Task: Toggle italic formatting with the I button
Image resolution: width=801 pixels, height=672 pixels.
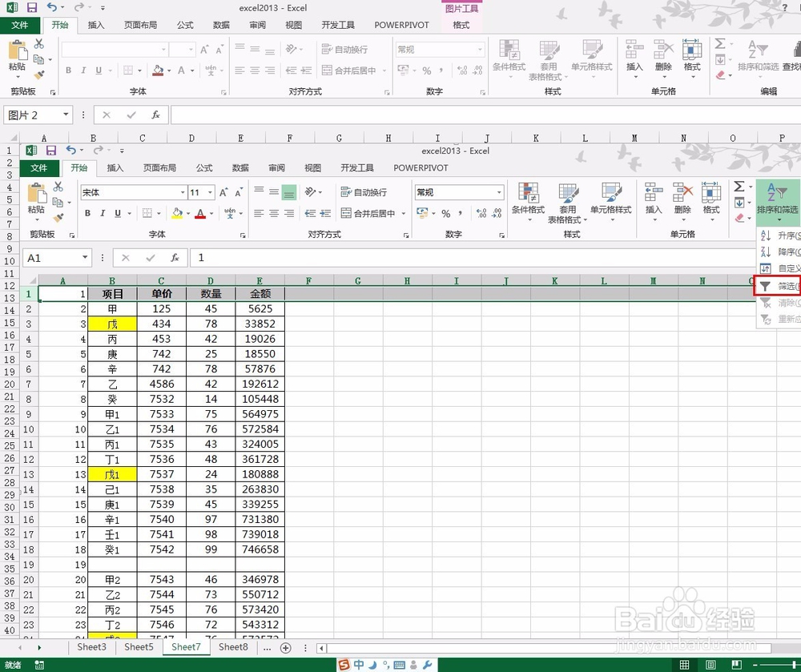Action: tap(101, 214)
